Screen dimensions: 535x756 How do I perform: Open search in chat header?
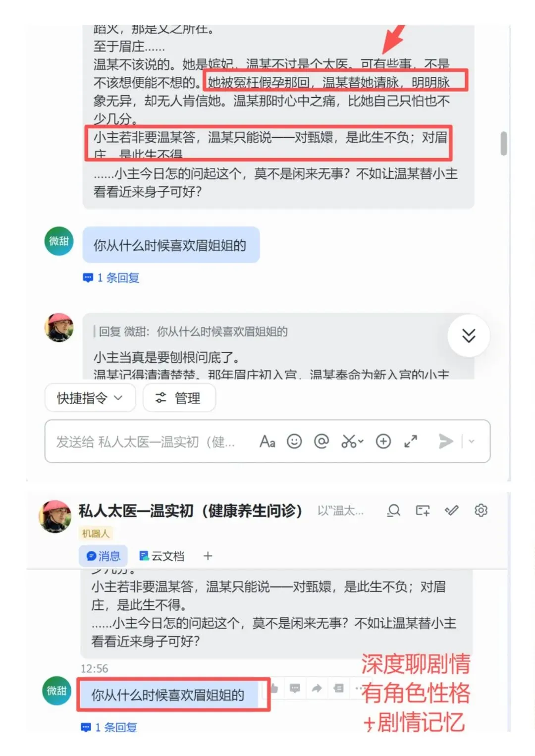pos(394,510)
